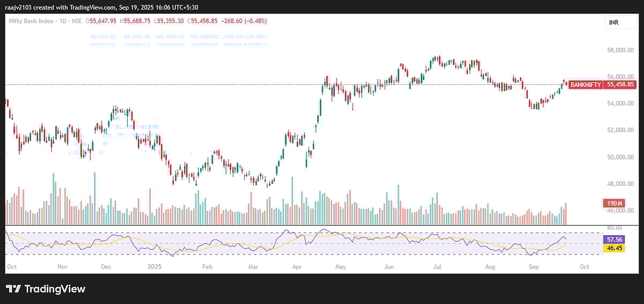Click the current price label 55,458.85

click(x=620, y=85)
